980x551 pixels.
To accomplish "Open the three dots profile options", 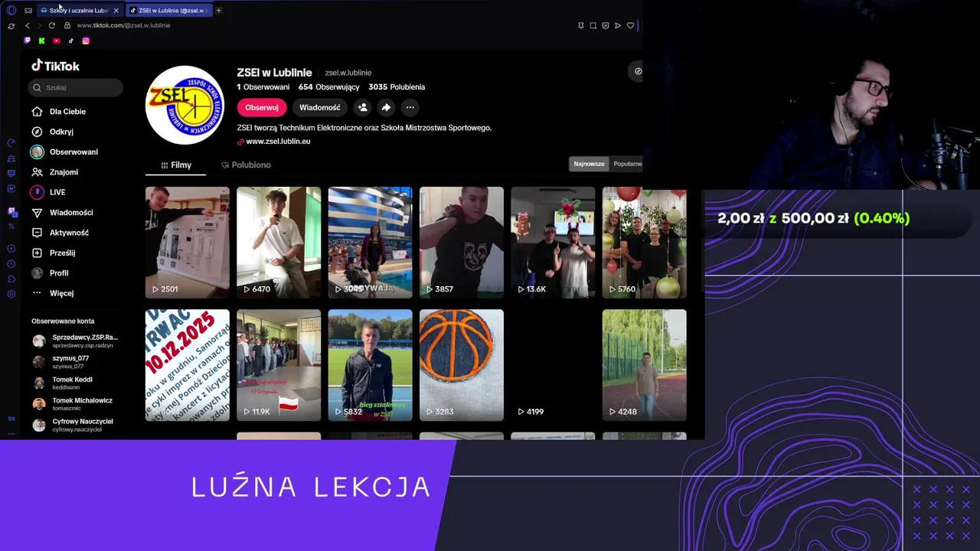I will pyautogui.click(x=410, y=108).
